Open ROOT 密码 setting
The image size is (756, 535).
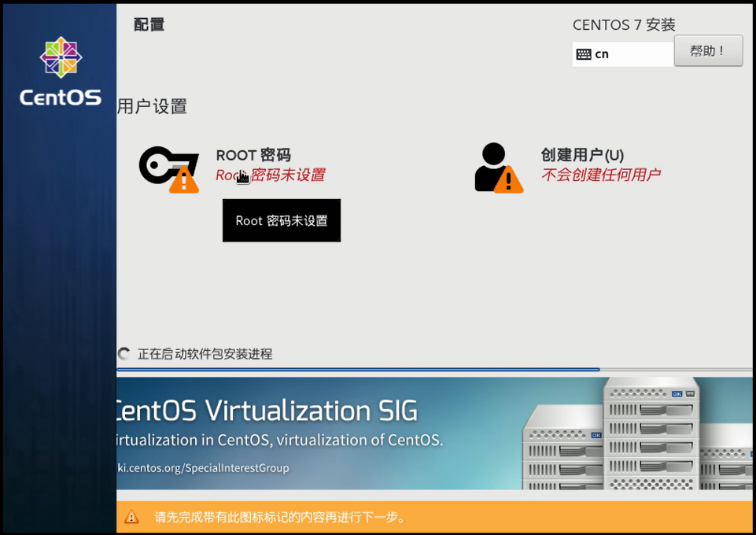coord(253,155)
